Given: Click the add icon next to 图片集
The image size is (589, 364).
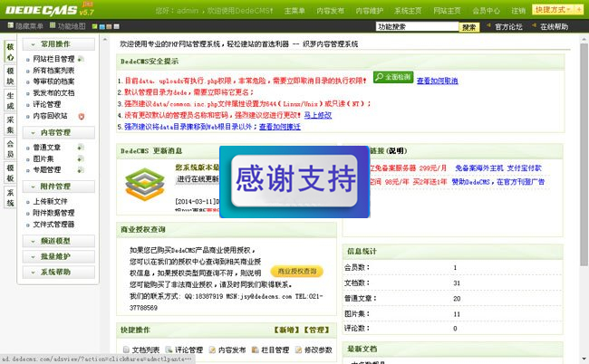Looking at the screenshot, I should tap(81, 158).
